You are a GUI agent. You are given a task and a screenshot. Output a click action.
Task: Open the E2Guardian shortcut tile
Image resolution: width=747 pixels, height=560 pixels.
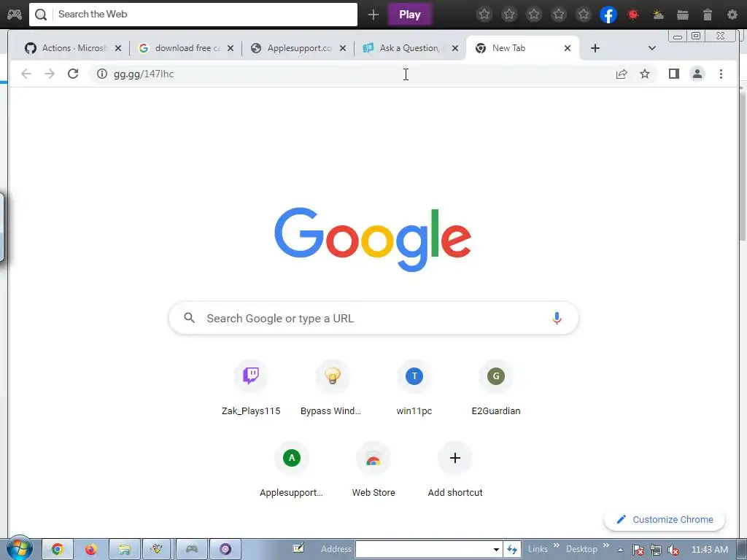(x=496, y=389)
